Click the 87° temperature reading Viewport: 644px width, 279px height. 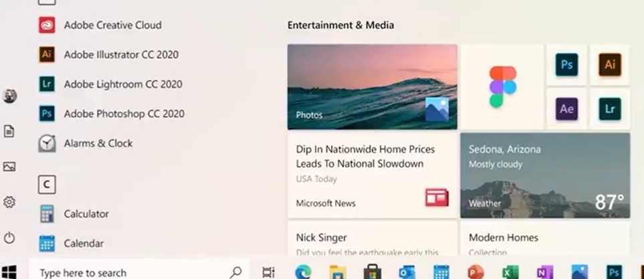pos(609,202)
